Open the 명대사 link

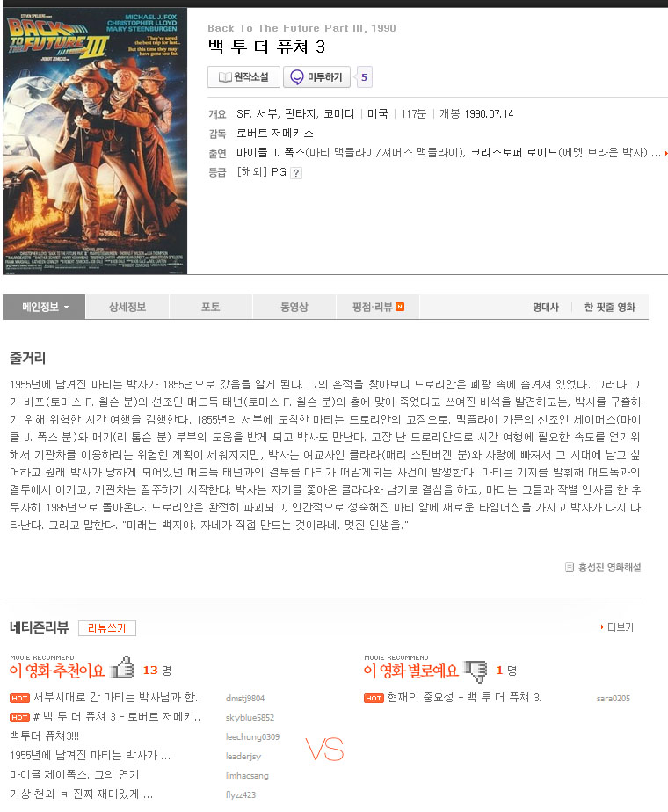pyautogui.click(x=546, y=307)
